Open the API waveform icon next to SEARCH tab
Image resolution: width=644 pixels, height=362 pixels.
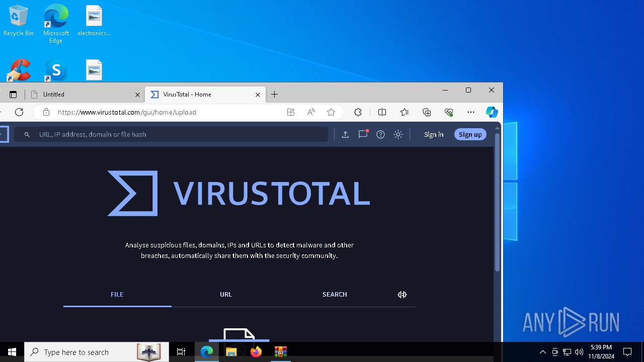402,295
